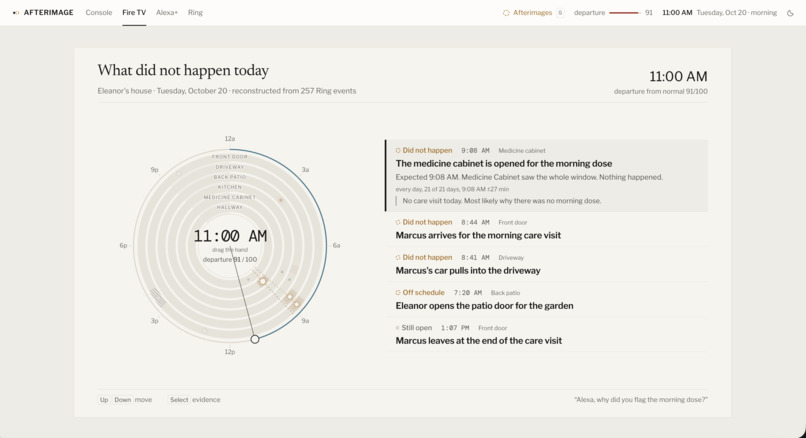This screenshot has height=438, width=806.
Task: Click the 'No care visit today' note
Action: click(502, 201)
